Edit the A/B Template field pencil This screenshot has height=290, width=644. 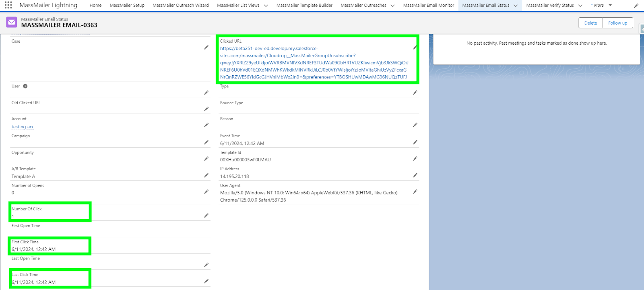coord(206,175)
